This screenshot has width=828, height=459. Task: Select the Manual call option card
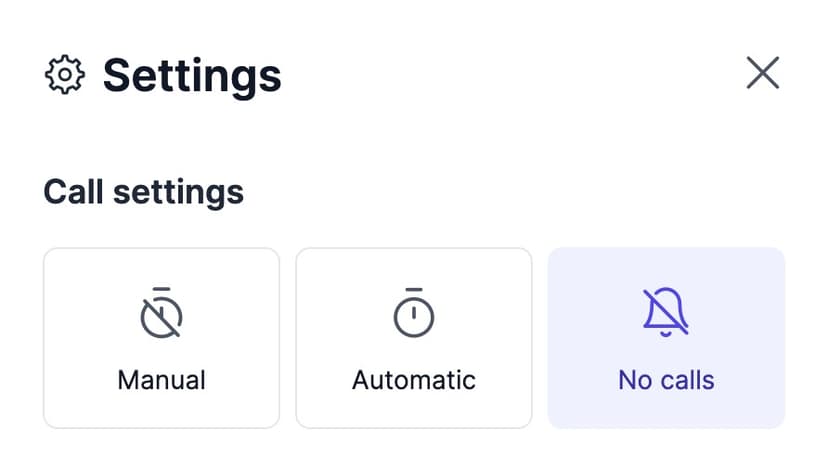(161, 338)
